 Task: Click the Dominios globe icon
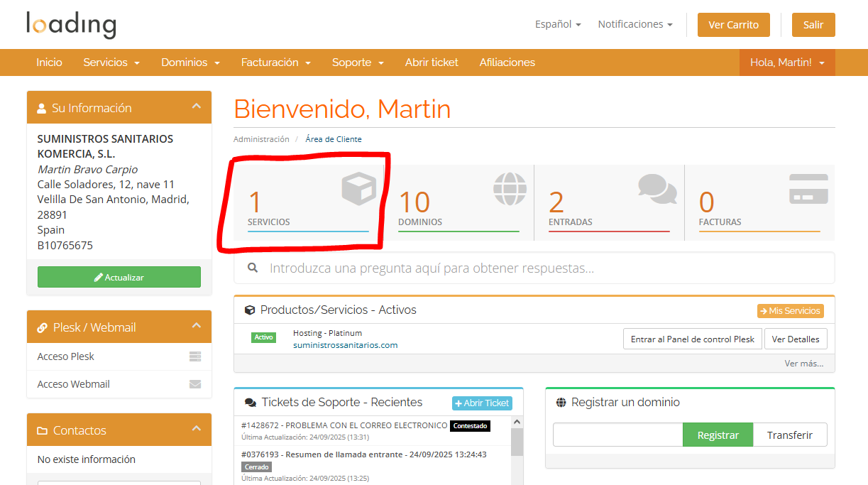tap(510, 188)
